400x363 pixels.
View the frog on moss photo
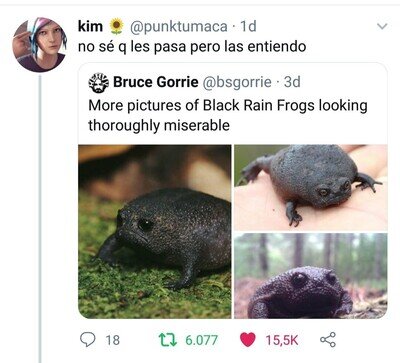point(155,232)
